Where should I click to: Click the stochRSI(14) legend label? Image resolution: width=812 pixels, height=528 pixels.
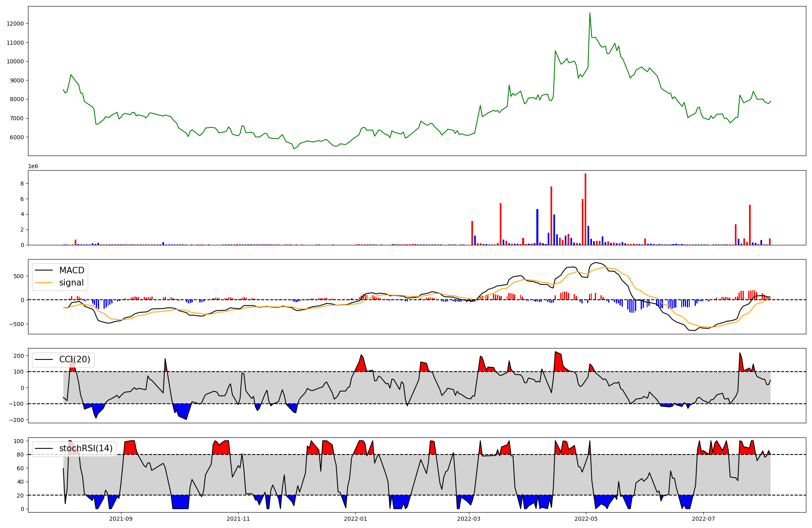pyautogui.click(x=86, y=448)
